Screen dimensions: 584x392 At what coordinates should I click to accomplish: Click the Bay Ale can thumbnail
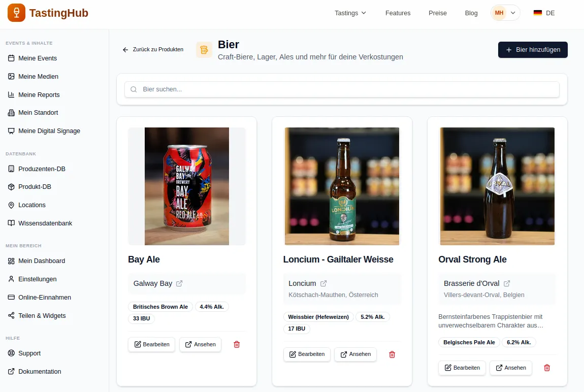coord(186,186)
